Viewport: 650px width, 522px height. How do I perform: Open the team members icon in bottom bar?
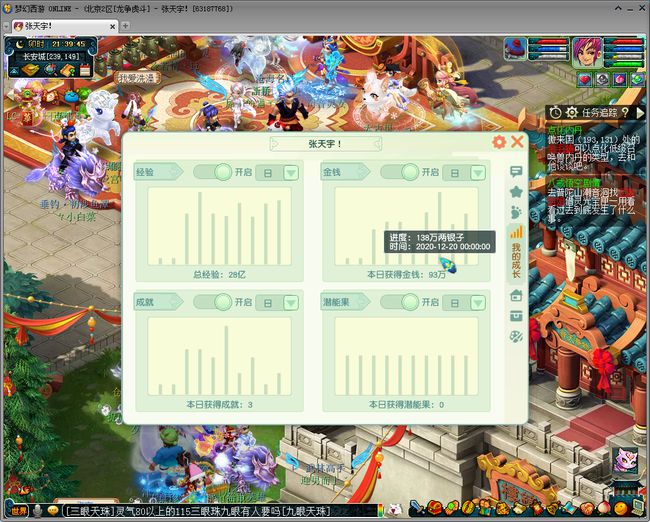coord(485,507)
